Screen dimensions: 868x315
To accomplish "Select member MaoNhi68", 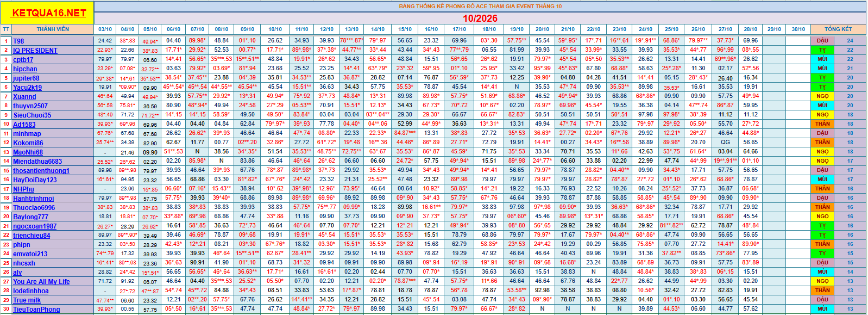I will [x=28, y=152].
